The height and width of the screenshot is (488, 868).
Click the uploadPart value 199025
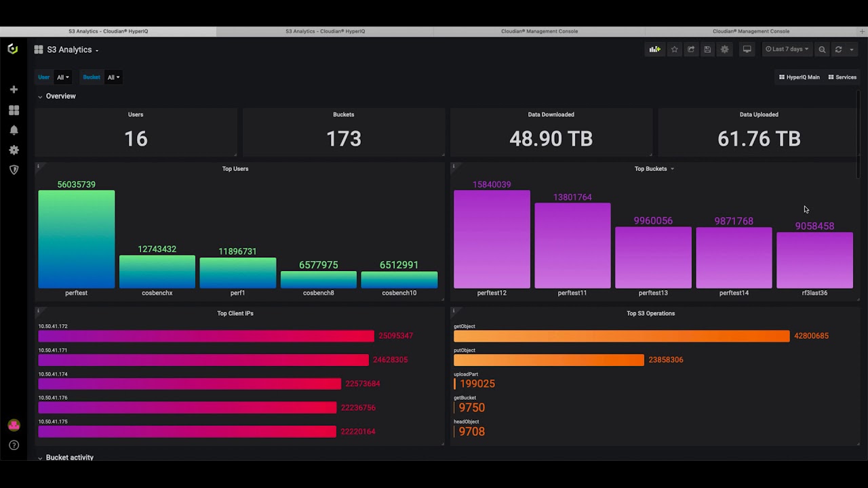pyautogui.click(x=477, y=384)
